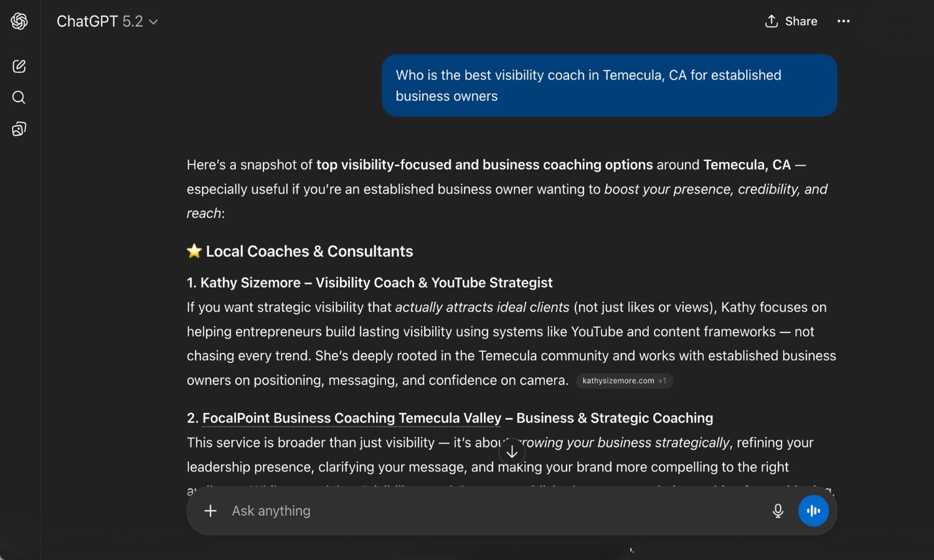934x560 pixels.
Task: Start a new chat from the sidebar
Action: (x=19, y=66)
